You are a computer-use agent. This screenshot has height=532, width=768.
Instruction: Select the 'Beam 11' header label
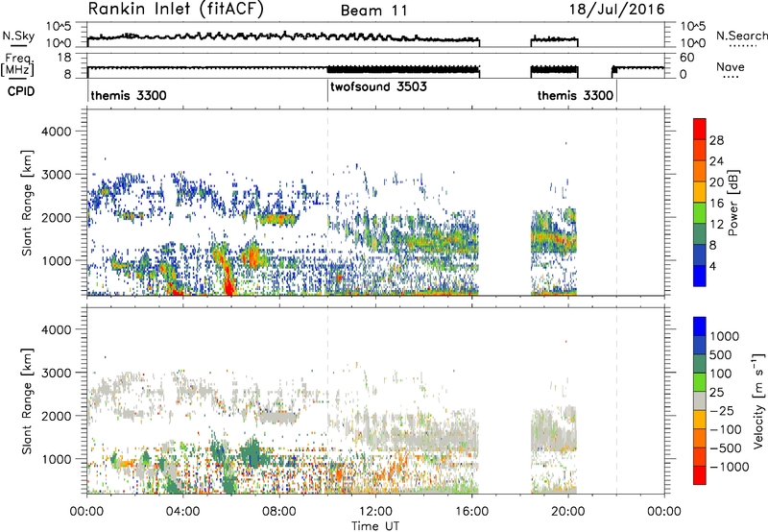tap(374, 11)
